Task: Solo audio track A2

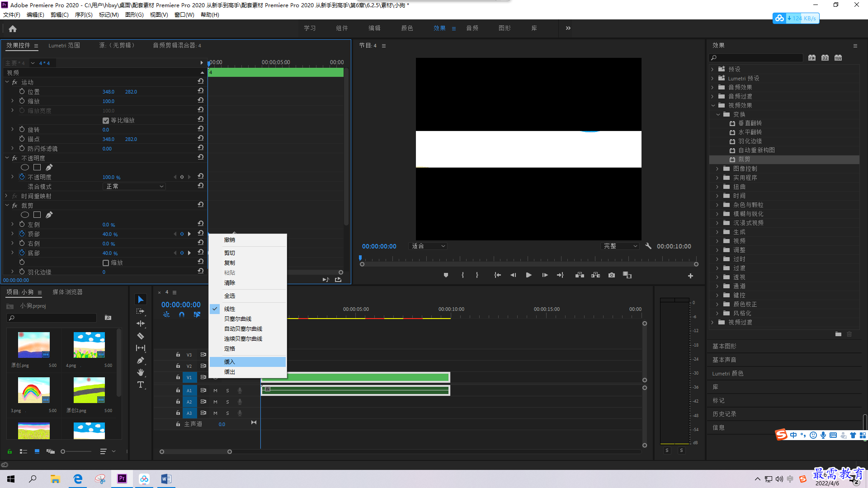Action: (x=227, y=402)
